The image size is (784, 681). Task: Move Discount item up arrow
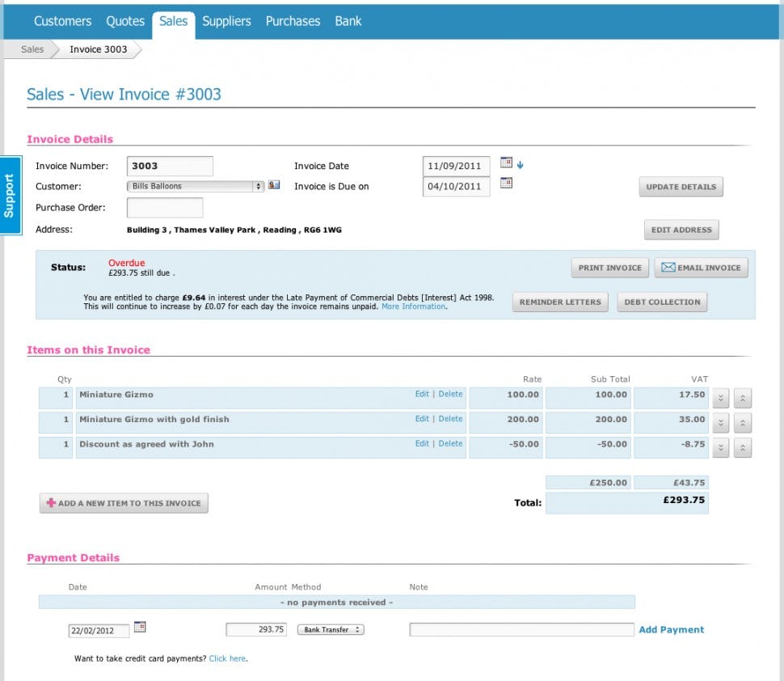click(743, 447)
